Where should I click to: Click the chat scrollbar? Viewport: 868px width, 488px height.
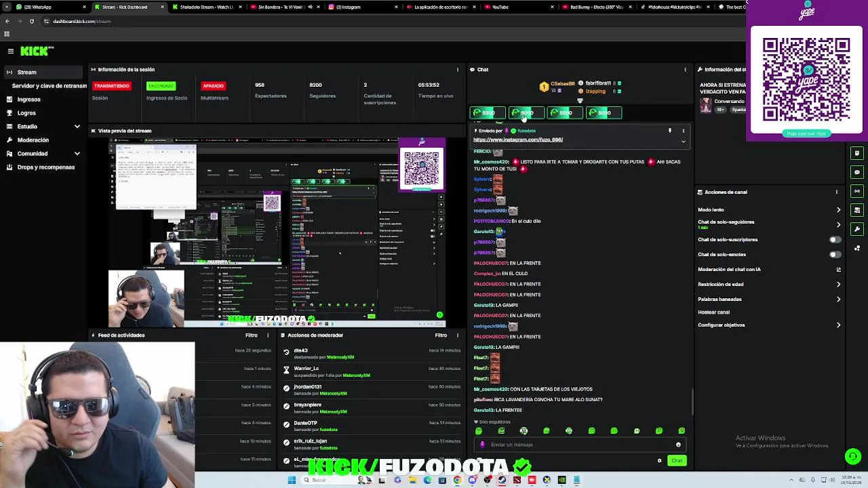click(x=692, y=402)
